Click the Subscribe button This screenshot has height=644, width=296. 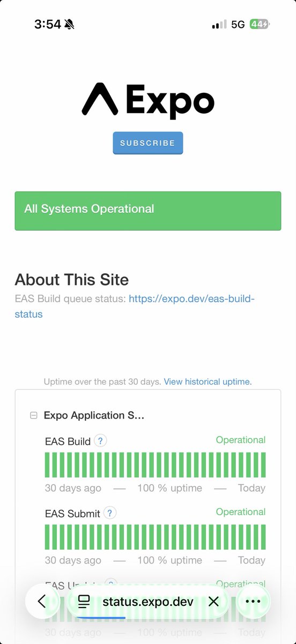(x=148, y=143)
